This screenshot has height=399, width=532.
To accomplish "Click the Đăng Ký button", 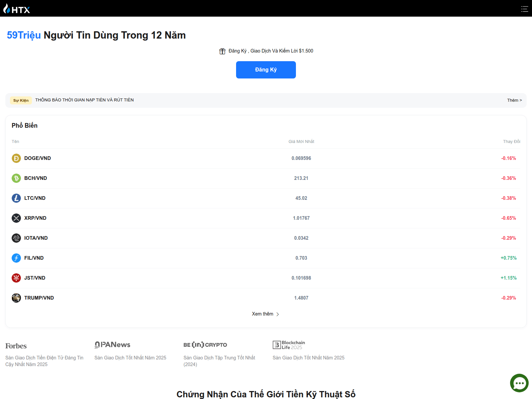I will (266, 70).
